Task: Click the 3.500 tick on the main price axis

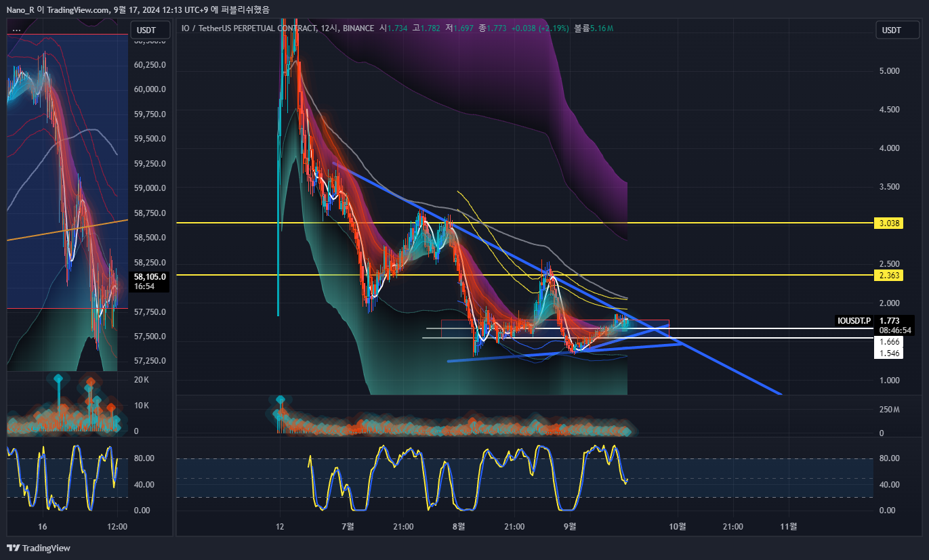Action: tap(889, 187)
